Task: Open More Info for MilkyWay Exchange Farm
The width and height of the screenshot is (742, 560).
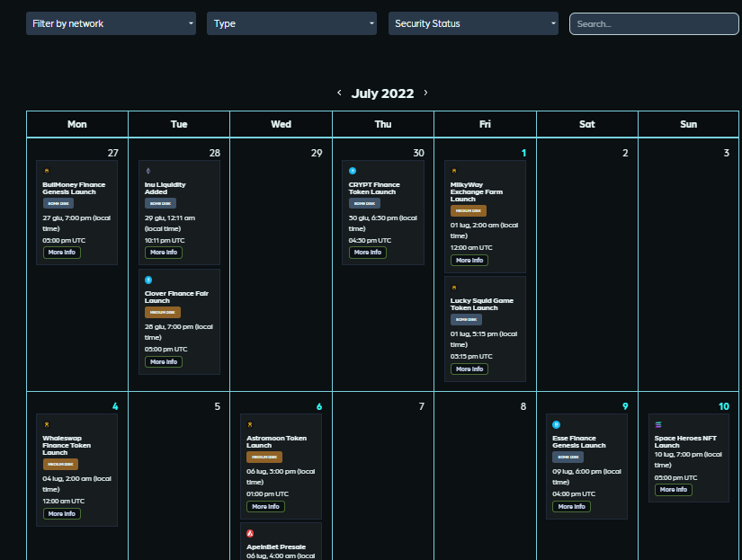Action: tap(469, 260)
